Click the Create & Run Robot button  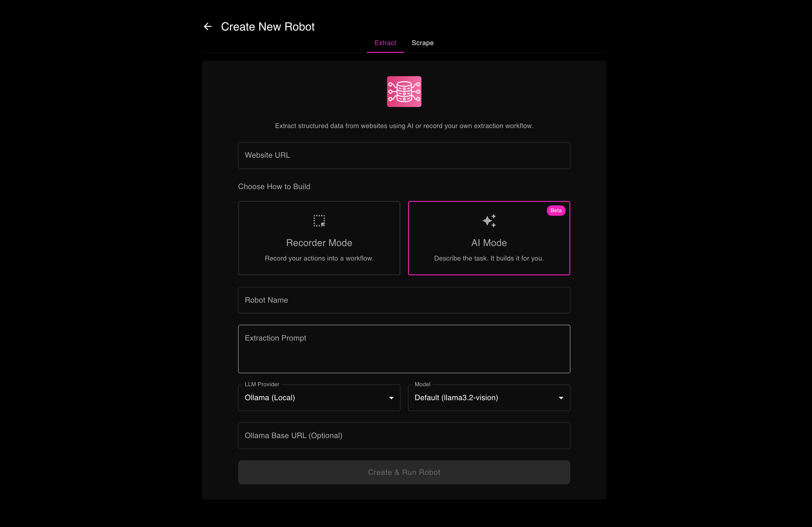[x=404, y=472]
